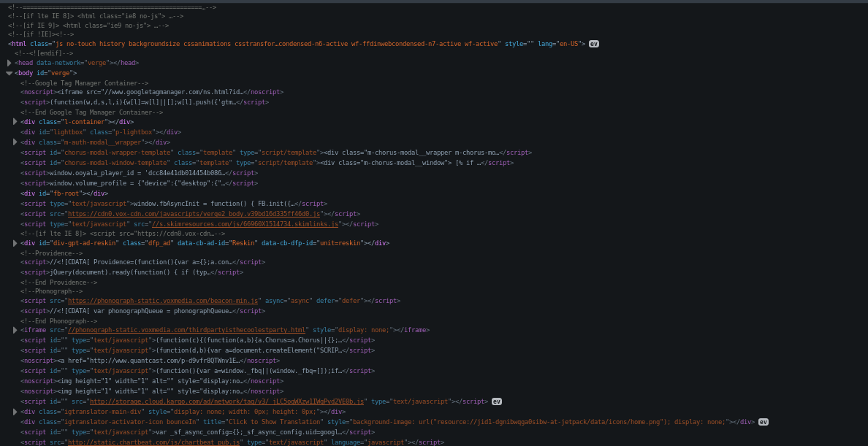Select the <!--End Phonograph--> comment line
The image size is (868, 446).
tap(58, 321)
